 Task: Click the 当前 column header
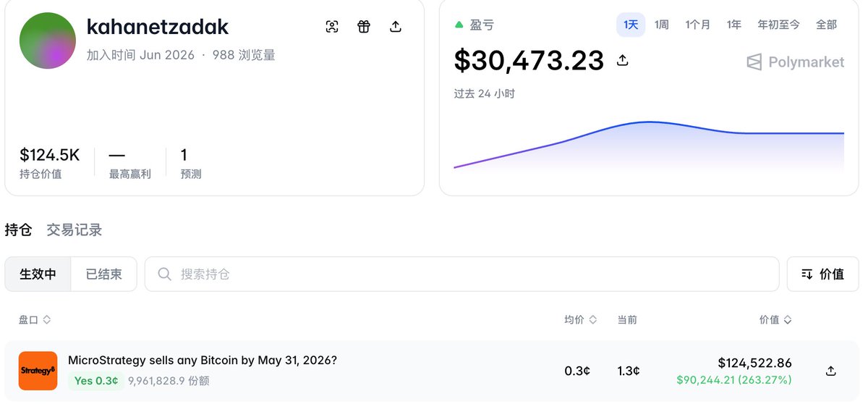point(627,319)
